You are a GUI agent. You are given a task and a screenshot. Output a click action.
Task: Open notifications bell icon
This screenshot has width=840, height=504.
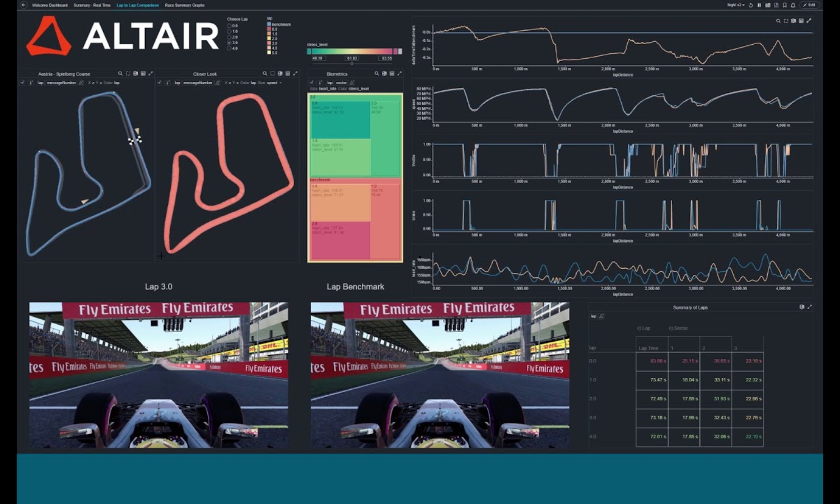point(793,5)
